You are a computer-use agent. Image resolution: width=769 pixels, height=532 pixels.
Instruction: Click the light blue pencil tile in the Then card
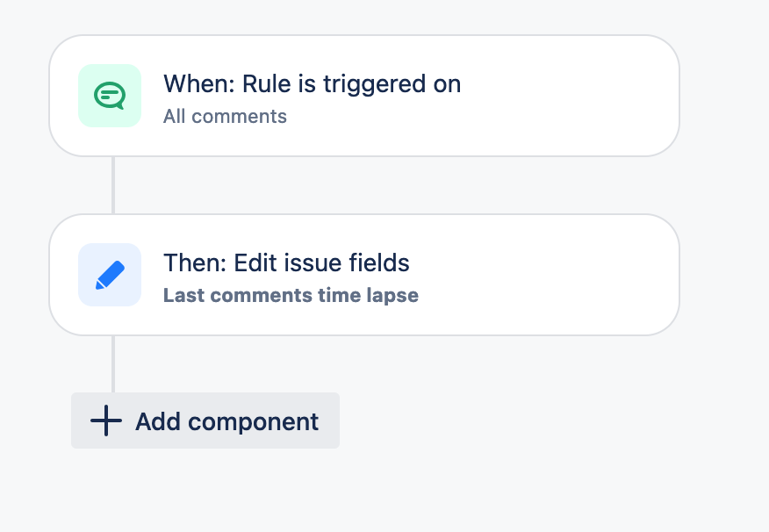(x=110, y=275)
